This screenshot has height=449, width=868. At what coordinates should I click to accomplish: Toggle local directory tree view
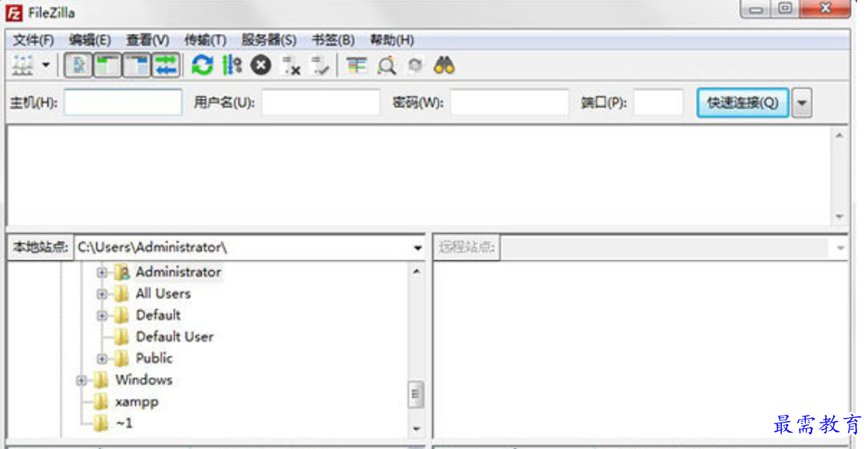[x=107, y=65]
